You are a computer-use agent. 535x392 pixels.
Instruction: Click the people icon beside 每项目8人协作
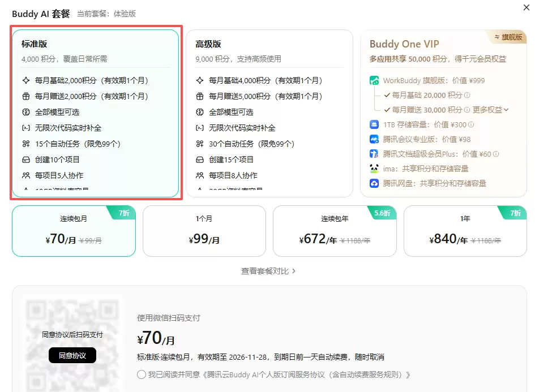click(200, 175)
